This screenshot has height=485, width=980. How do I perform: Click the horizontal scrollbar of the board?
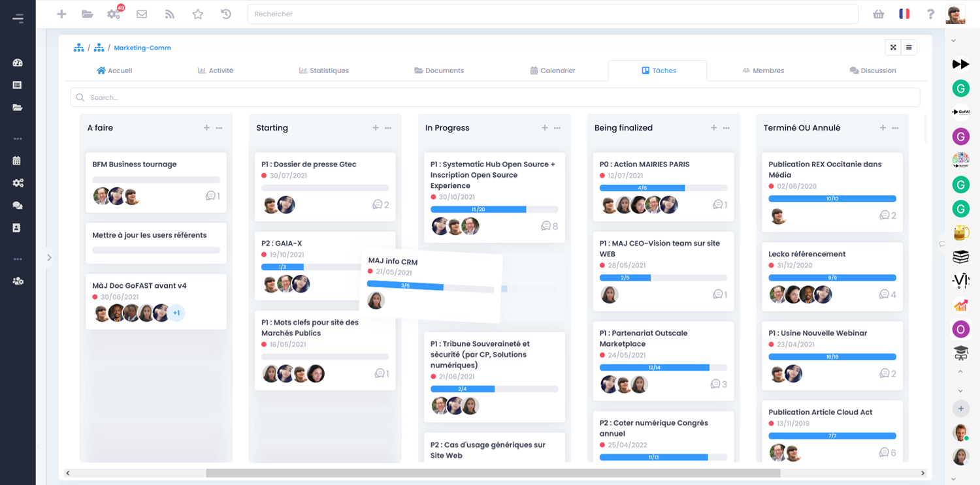pyautogui.click(x=493, y=473)
